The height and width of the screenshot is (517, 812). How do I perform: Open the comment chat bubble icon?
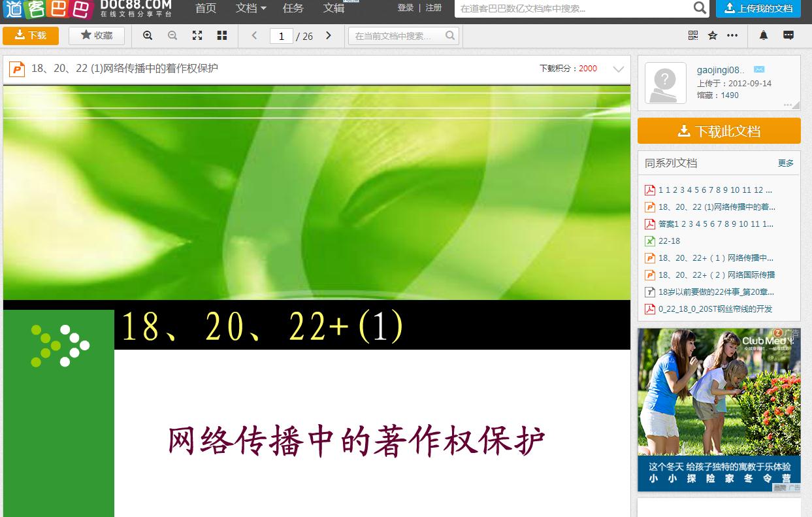pyautogui.click(x=788, y=35)
